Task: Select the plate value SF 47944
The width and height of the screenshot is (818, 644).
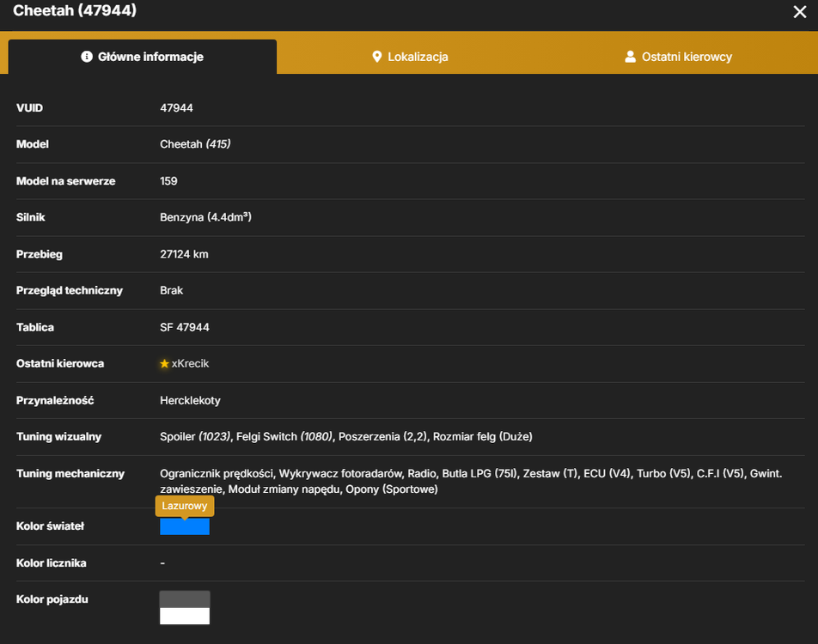Action: pos(185,327)
